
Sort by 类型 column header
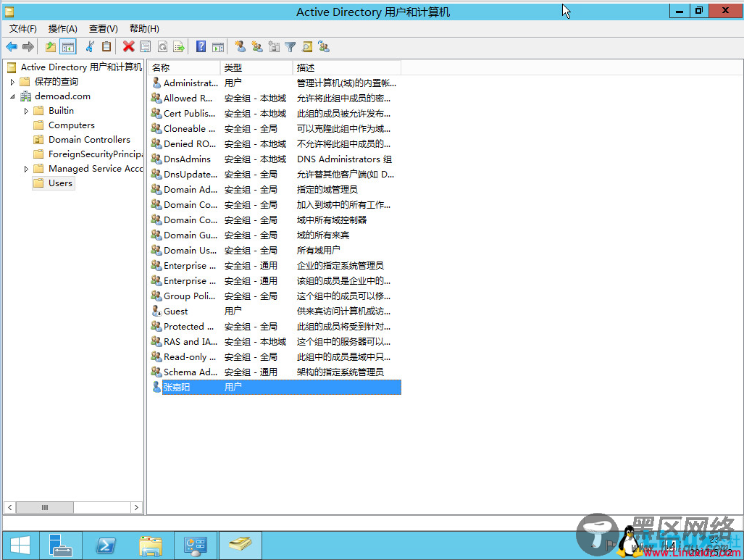[256, 67]
